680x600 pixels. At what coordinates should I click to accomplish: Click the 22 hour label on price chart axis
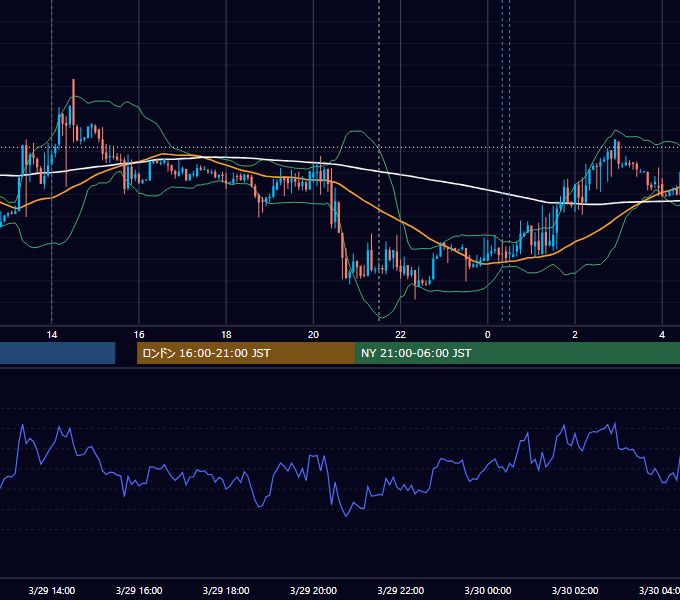coord(400,335)
